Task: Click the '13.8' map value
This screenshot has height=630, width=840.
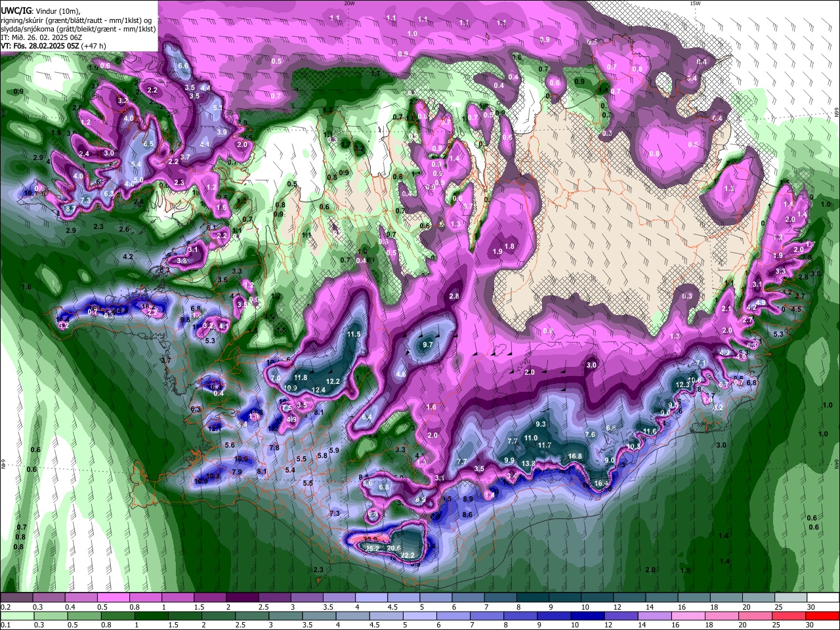Action: click(528, 463)
